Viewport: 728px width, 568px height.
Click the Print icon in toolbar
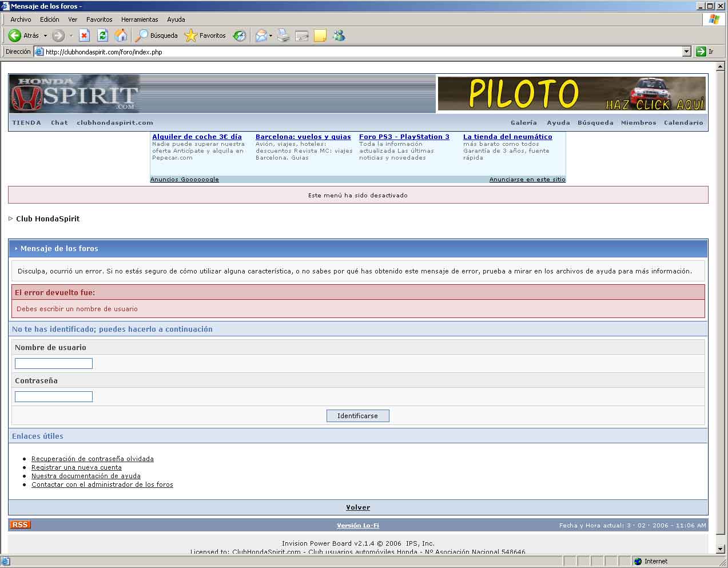tap(283, 35)
